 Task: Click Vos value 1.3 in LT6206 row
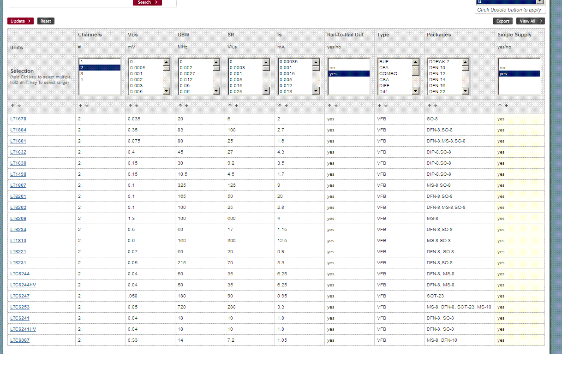tap(131, 219)
